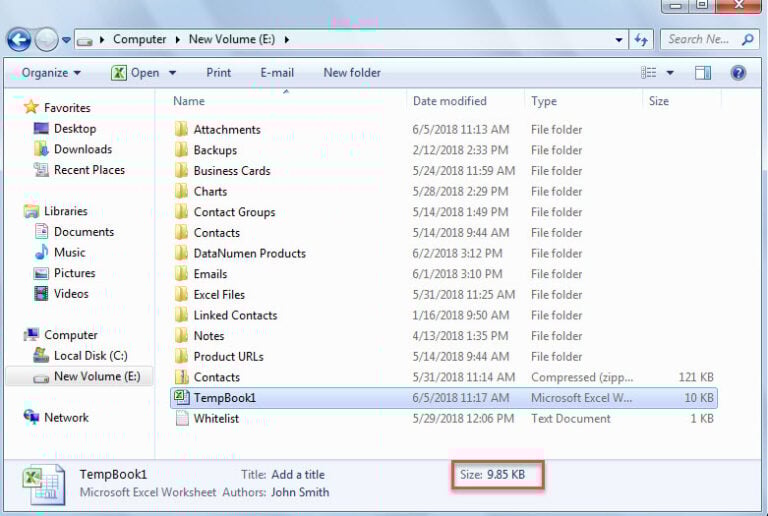Select the Whitelist text document icon
768x516 pixels.
(x=182, y=418)
